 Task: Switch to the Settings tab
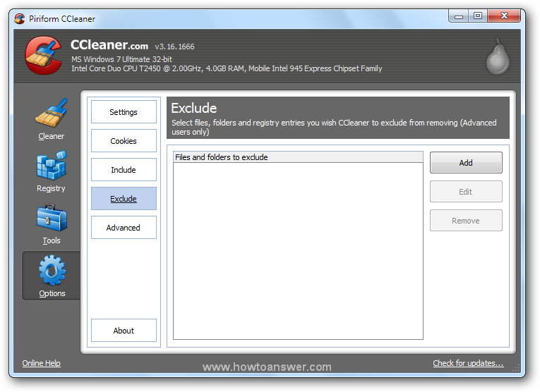pyautogui.click(x=124, y=112)
